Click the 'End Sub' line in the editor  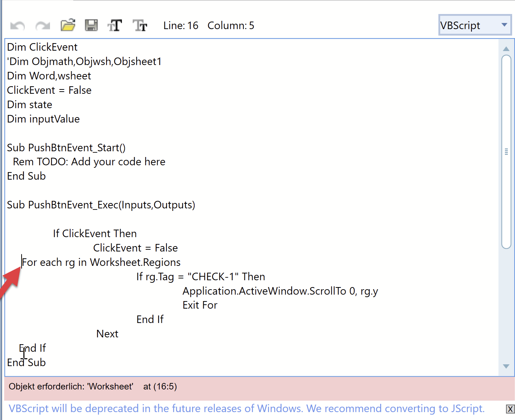pyautogui.click(x=26, y=363)
